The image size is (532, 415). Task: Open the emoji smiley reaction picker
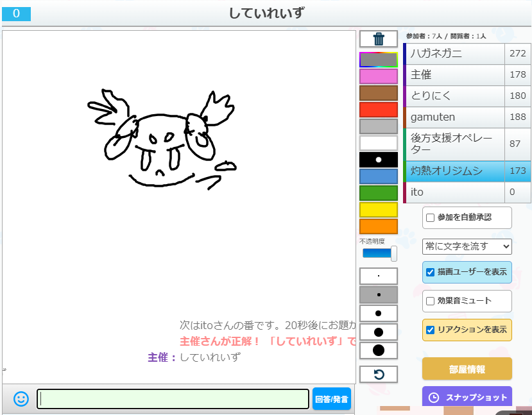21,399
